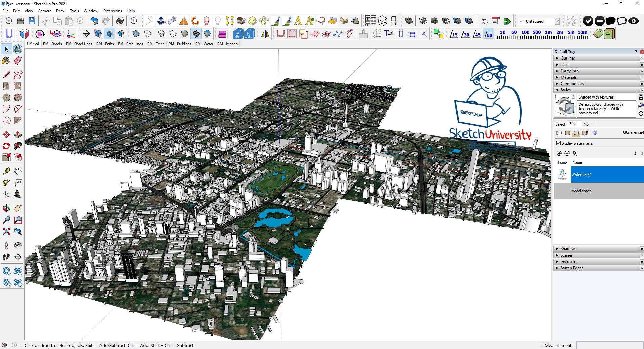Expand the Materials panel
Screen dimensions: 644x349
[597, 77]
